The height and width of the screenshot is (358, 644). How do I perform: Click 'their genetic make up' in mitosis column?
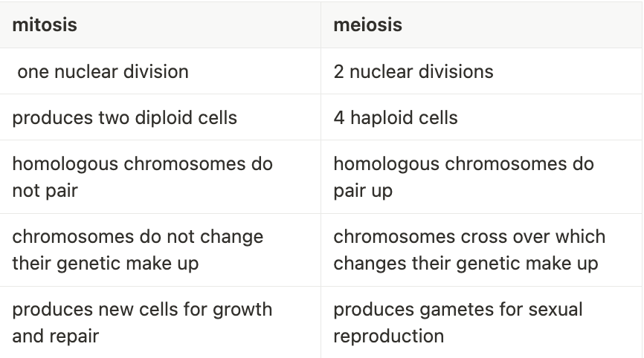point(106,264)
